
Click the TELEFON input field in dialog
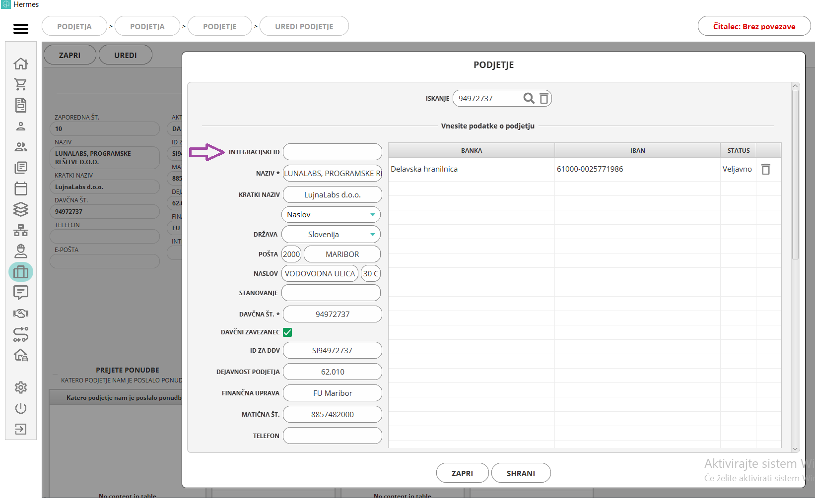333,436
